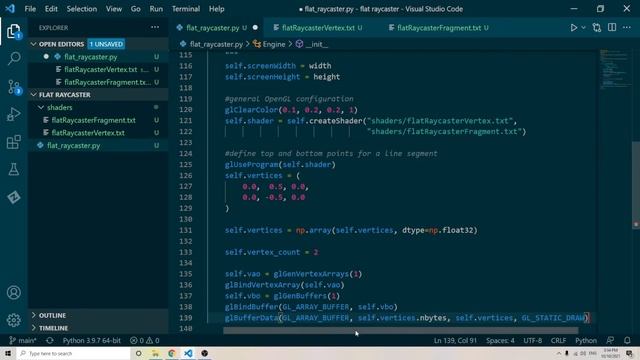Open the Run and Debug view icon
Image resolution: width=640 pixels, height=360 pixels.
(13, 114)
